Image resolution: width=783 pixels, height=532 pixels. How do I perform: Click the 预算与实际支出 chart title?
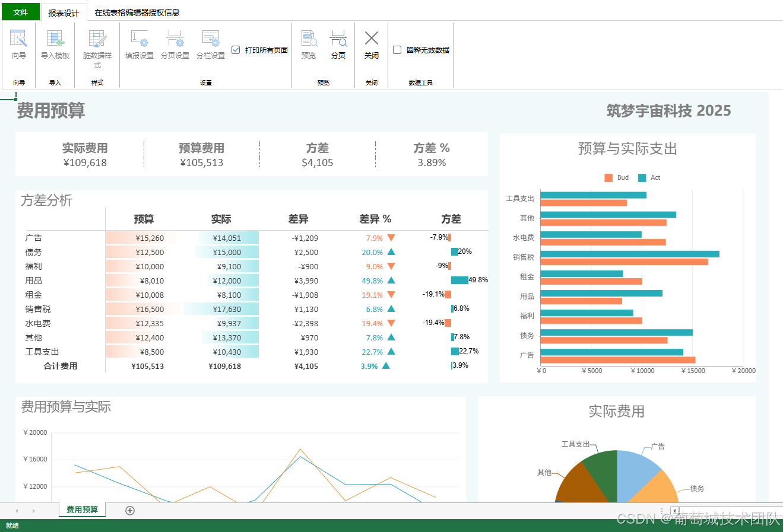pos(627,149)
